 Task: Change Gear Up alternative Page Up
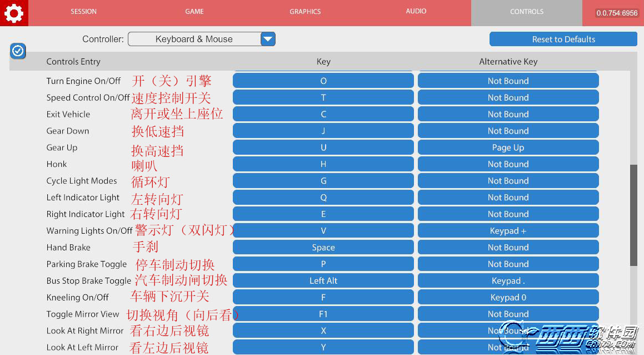pos(508,147)
